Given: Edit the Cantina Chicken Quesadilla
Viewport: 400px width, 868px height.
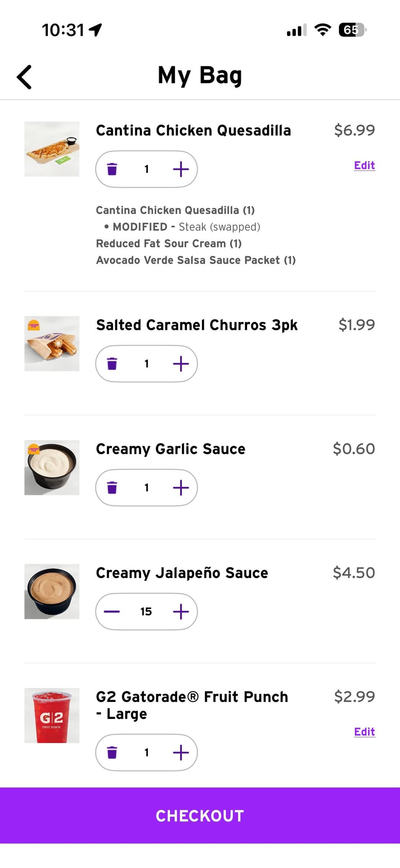Looking at the screenshot, I should (364, 165).
